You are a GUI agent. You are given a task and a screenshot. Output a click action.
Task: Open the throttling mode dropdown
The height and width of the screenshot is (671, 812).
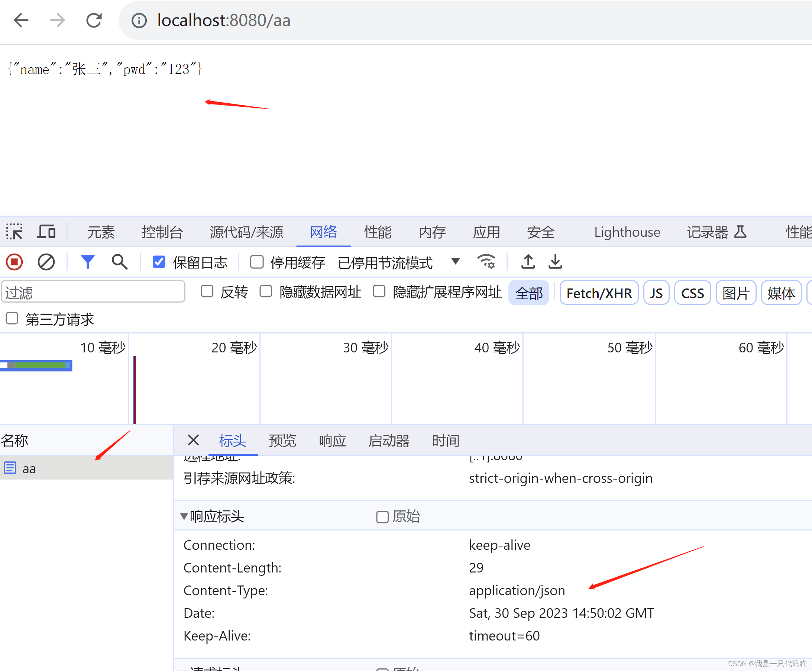click(456, 262)
